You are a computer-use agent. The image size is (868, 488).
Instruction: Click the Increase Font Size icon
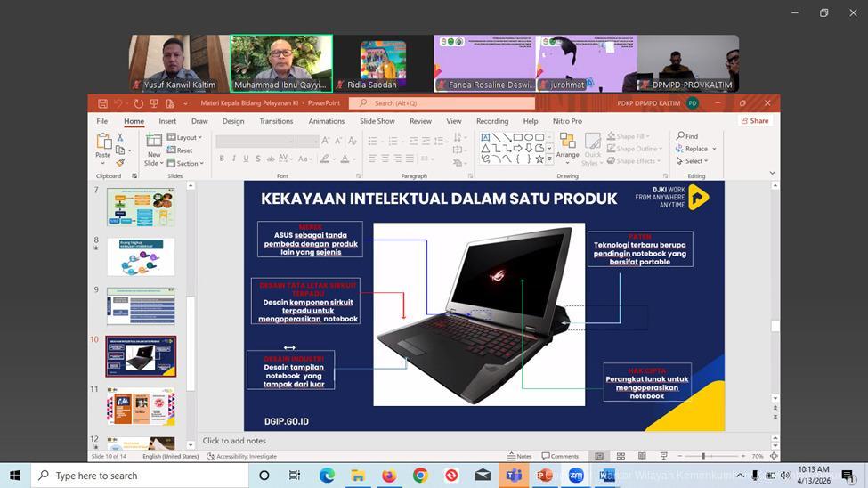[x=326, y=142]
